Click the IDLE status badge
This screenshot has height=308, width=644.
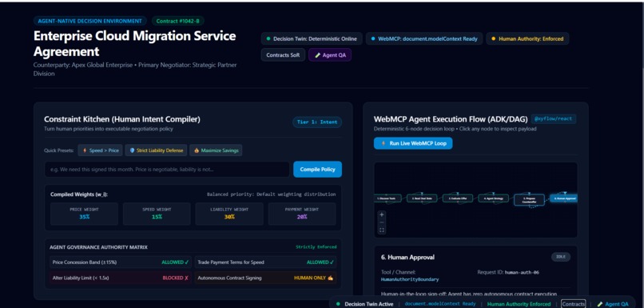pyautogui.click(x=561, y=257)
